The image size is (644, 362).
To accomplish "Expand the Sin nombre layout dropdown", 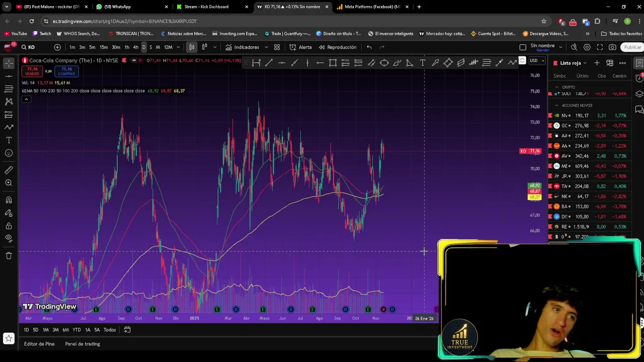I will 560,47.
